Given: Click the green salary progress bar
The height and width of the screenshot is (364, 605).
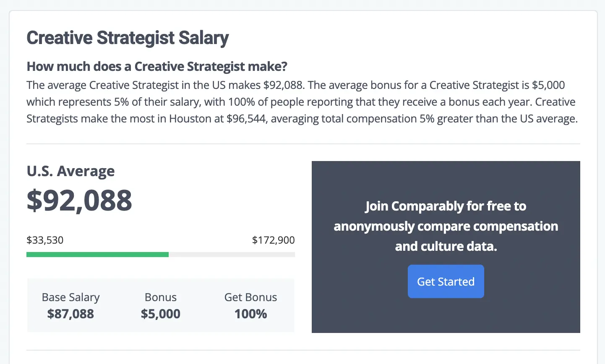Looking at the screenshot, I should click(x=96, y=254).
